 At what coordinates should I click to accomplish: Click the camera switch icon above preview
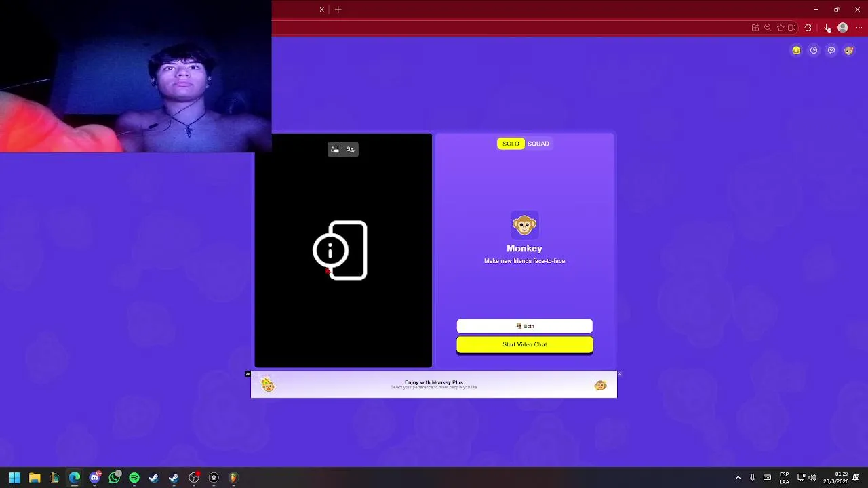pyautogui.click(x=335, y=149)
